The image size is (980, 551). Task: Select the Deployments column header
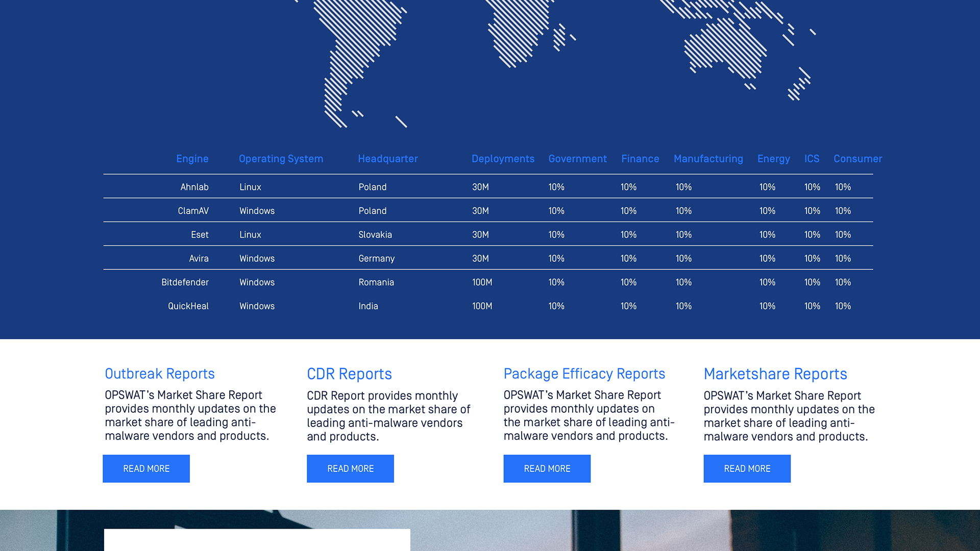(503, 159)
